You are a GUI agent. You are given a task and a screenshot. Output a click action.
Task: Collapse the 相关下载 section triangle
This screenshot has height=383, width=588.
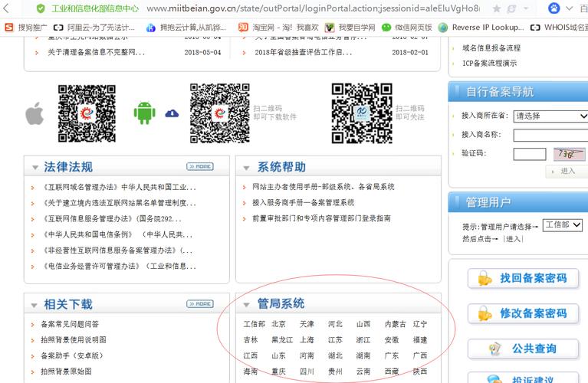pyautogui.click(x=34, y=306)
